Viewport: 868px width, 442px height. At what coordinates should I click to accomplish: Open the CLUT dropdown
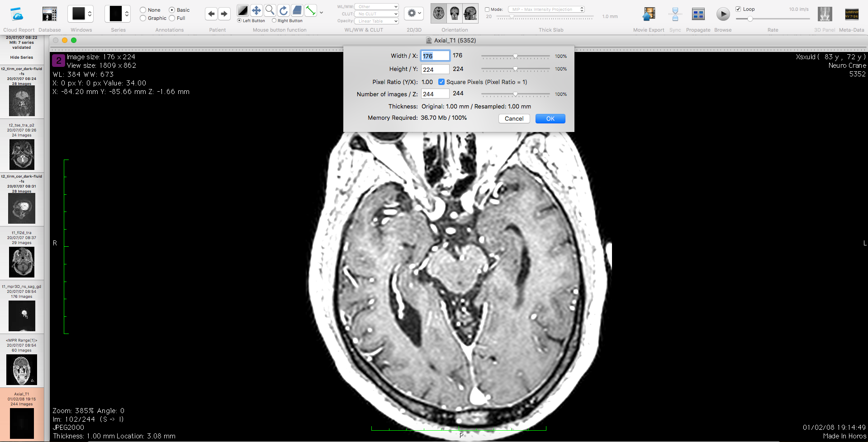(x=376, y=14)
